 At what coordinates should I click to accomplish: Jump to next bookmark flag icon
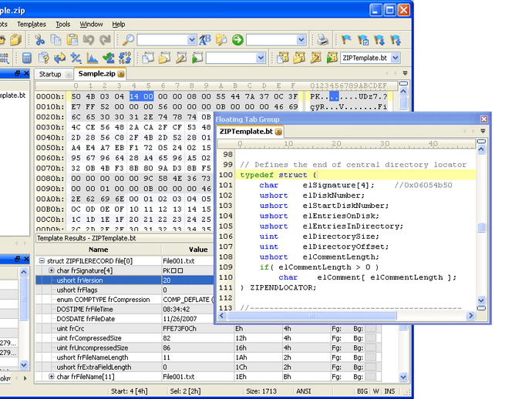[379, 40]
